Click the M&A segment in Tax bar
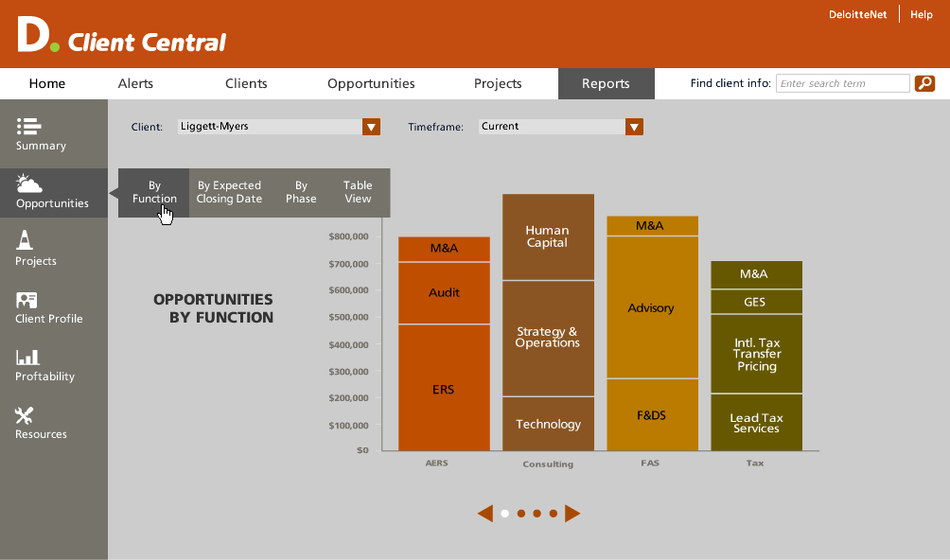The width and height of the screenshot is (950, 560). 756,274
